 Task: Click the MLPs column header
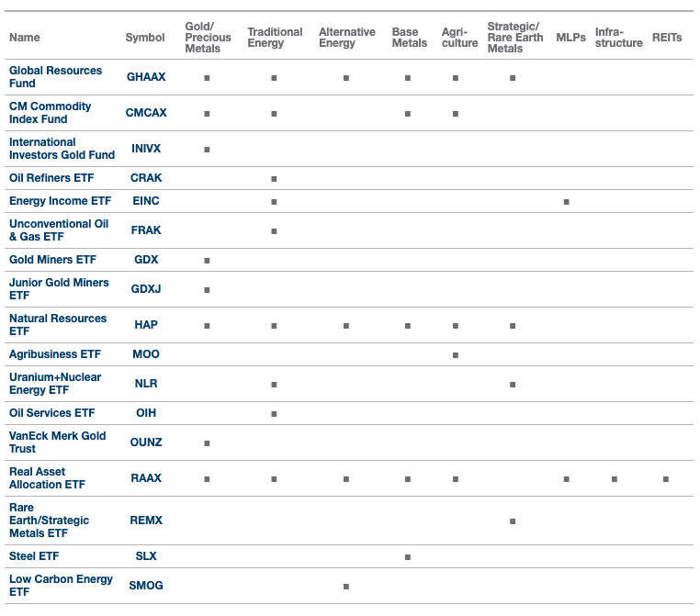[570, 38]
